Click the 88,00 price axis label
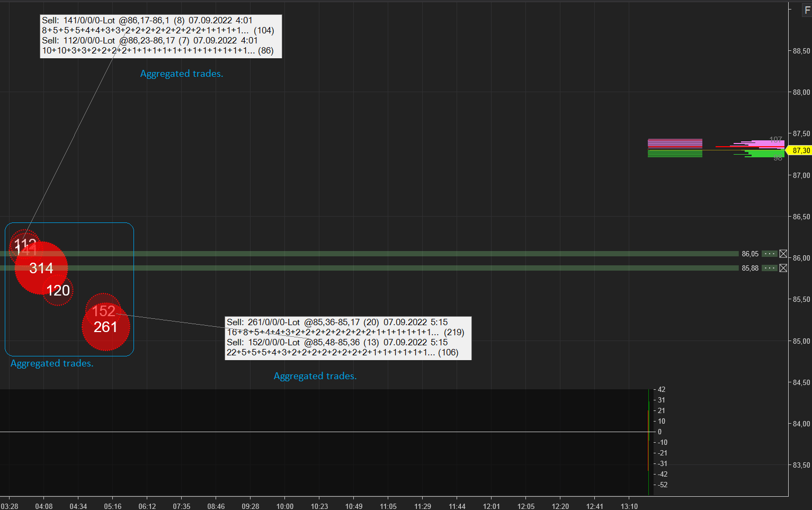The image size is (812, 510). pos(801,92)
